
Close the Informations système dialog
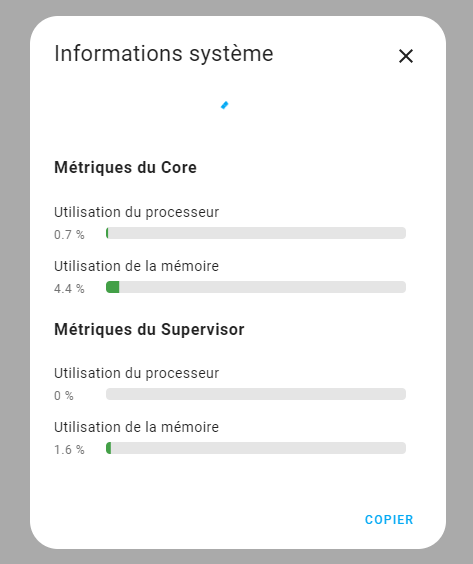point(406,56)
